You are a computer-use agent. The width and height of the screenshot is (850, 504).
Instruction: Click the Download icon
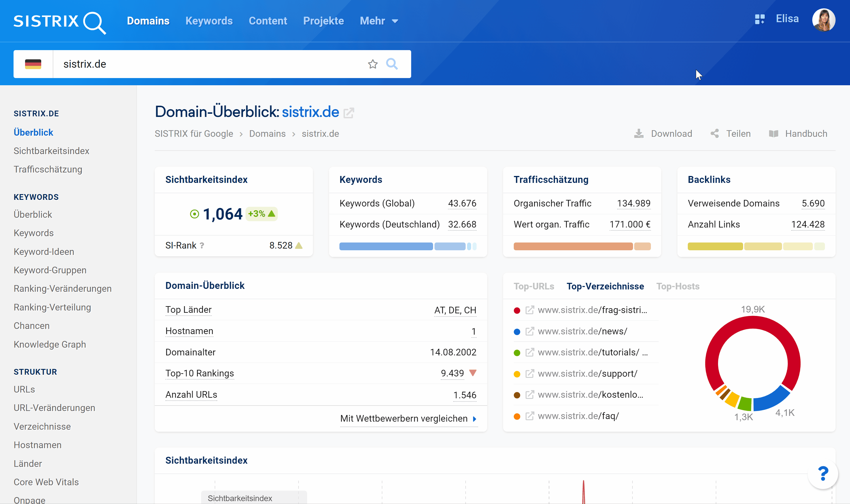point(639,133)
